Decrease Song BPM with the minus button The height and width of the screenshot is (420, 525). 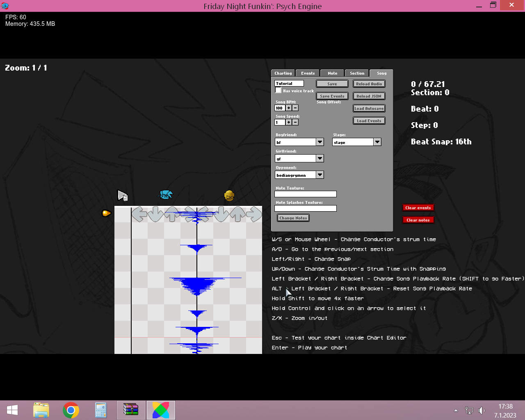coord(295,108)
